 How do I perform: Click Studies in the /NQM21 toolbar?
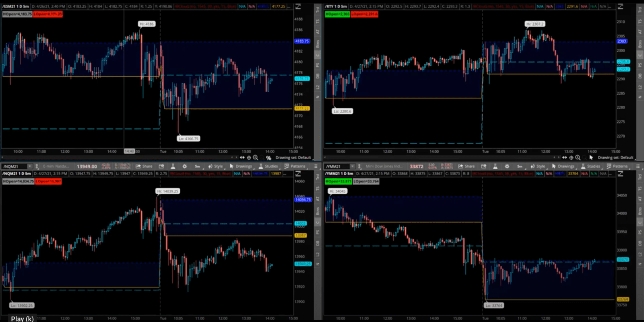coord(268,166)
